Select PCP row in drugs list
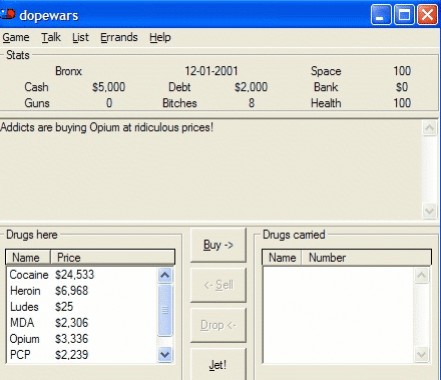This screenshot has width=441, height=380. (x=82, y=354)
